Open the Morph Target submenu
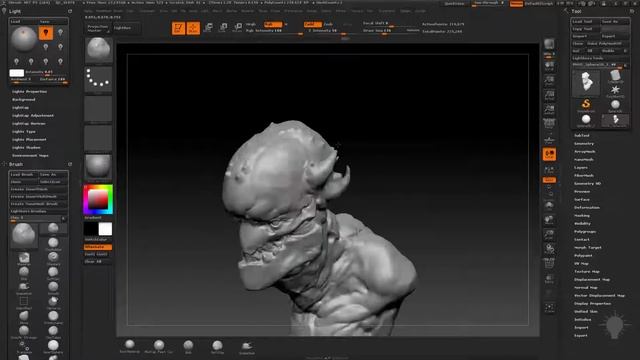640x360 pixels. click(588, 248)
